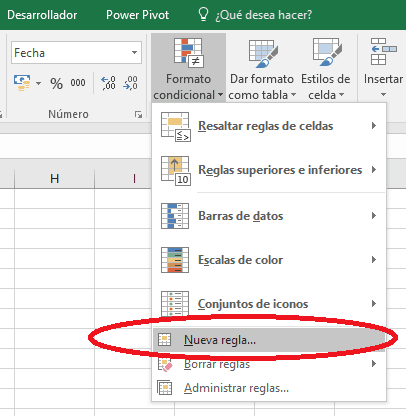Expand Barras de datos submenu arrow
Viewport: 406px width, 416px height.
pyautogui.click(x=374, y=216)
